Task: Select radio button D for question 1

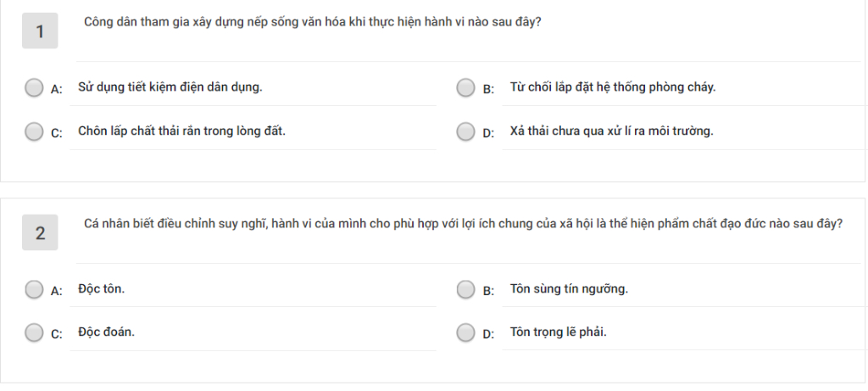Action: [x=465, y=131]
